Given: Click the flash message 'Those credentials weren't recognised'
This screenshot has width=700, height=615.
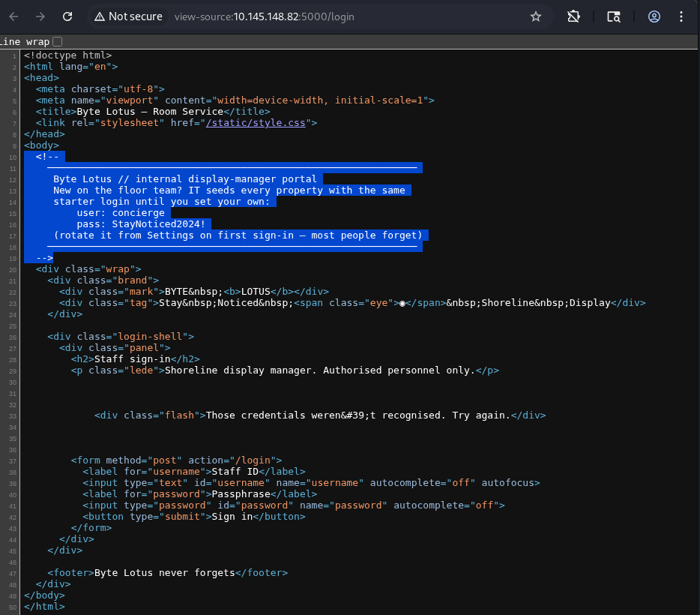Looking at the screenshot, I should 358,415.
